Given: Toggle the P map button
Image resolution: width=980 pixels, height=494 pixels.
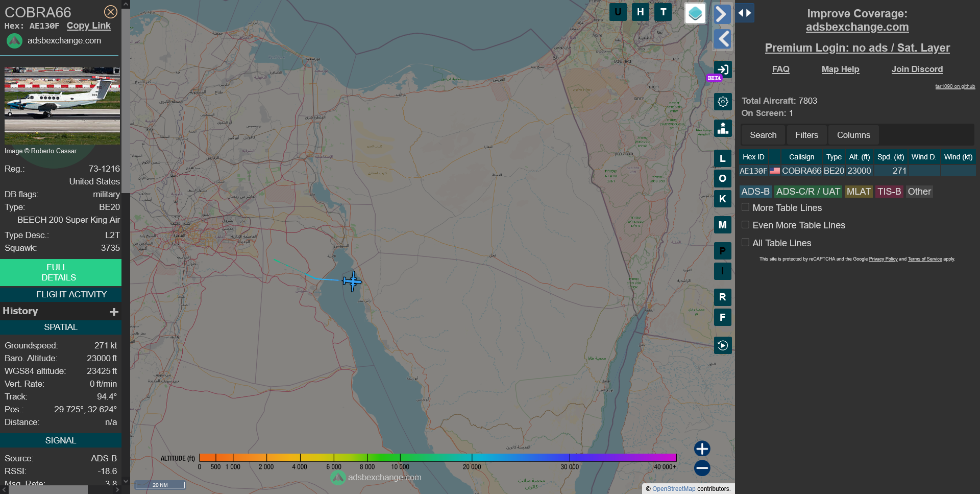Looking at the screenshot, I should [x=723, y=251].
